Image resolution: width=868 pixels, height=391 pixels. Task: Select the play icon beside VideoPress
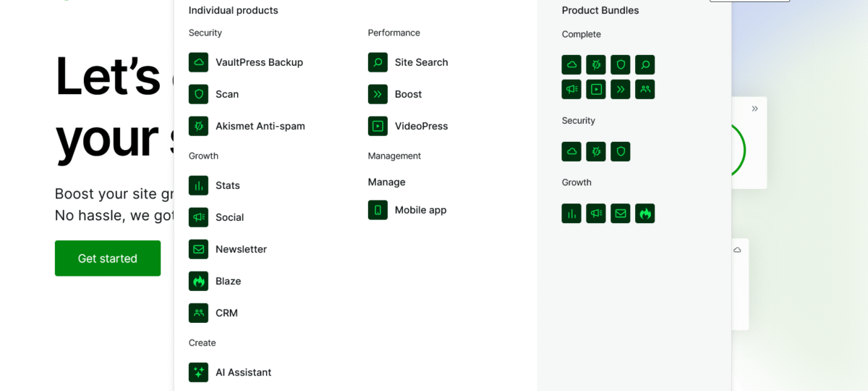(378, 126)
